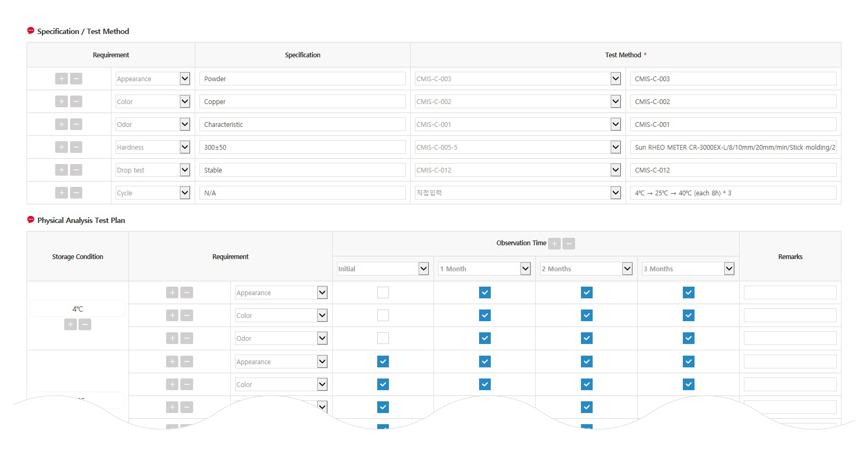
Task: Add a row after the Hardness requirement
Action: (x=62, y=147)
